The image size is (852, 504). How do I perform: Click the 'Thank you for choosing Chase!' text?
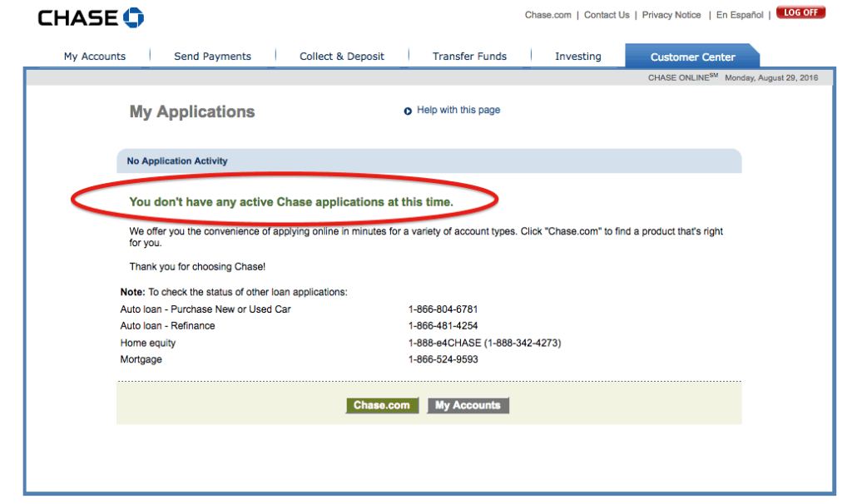point(197,267)
